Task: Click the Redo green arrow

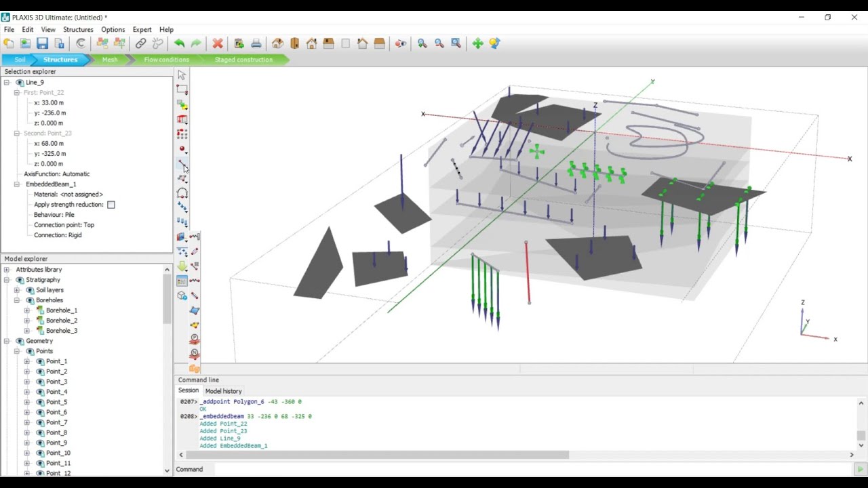Action: pos(196,43)
